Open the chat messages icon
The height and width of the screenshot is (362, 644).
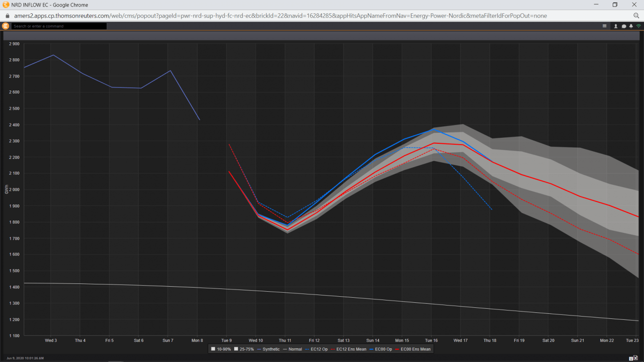tap(624, 26)
